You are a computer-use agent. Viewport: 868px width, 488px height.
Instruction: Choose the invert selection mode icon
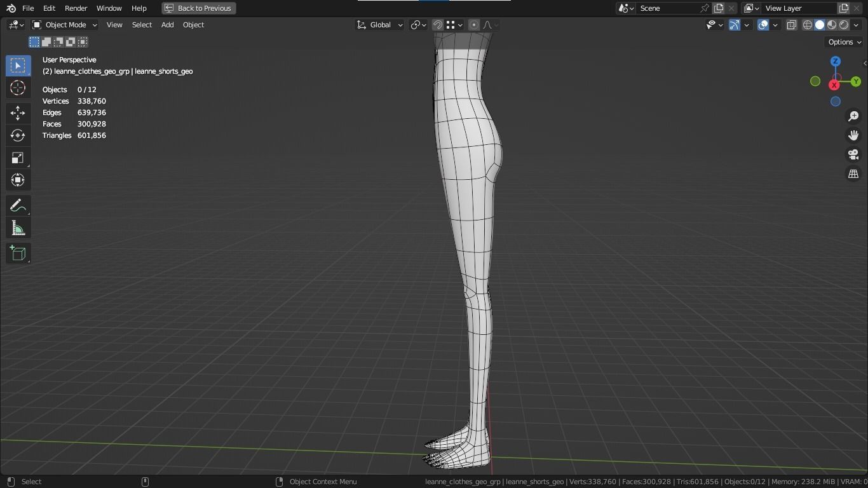coord(71,42)
